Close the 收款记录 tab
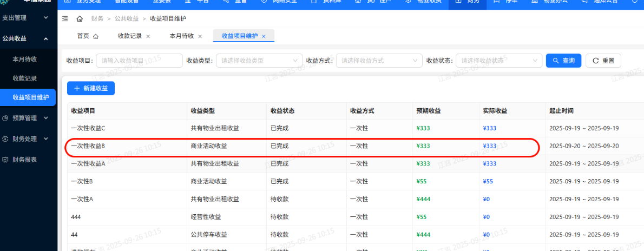Viewport: 644px width, 251px height. [148, 36]
